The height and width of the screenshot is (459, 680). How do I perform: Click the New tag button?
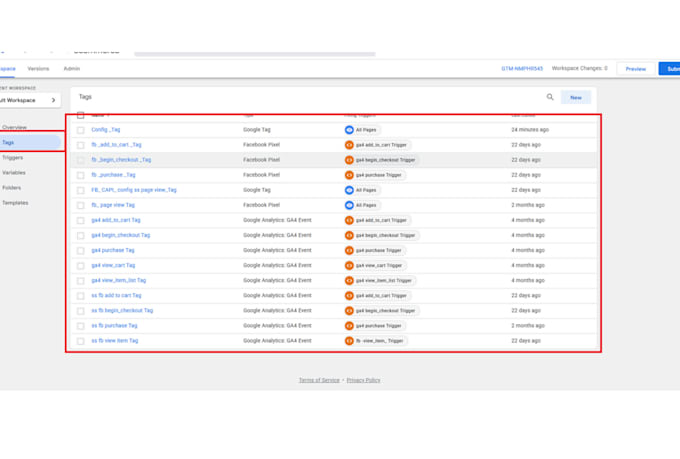tap(575, 98)
